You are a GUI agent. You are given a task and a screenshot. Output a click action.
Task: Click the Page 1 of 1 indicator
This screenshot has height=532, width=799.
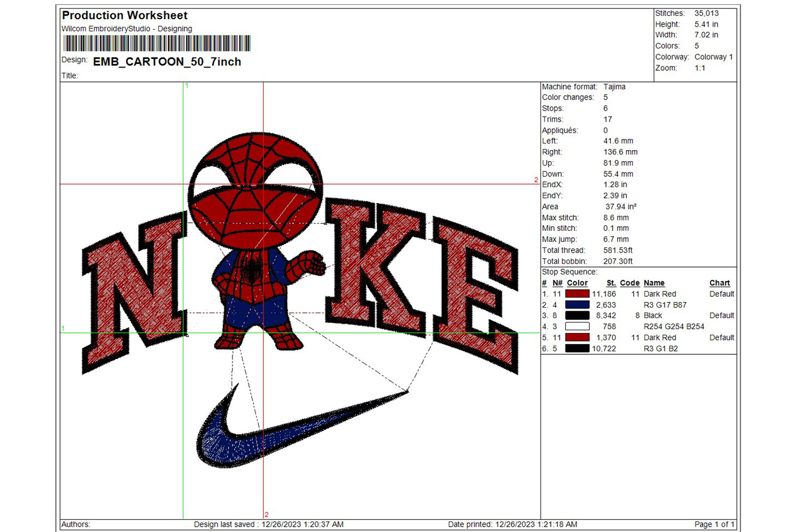[x=714, y=525]
